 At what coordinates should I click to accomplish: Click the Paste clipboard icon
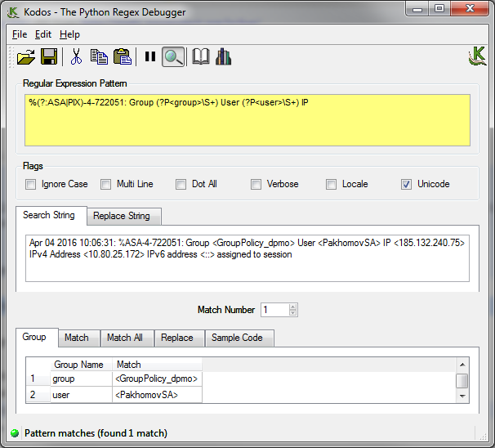tap(123, 56)
